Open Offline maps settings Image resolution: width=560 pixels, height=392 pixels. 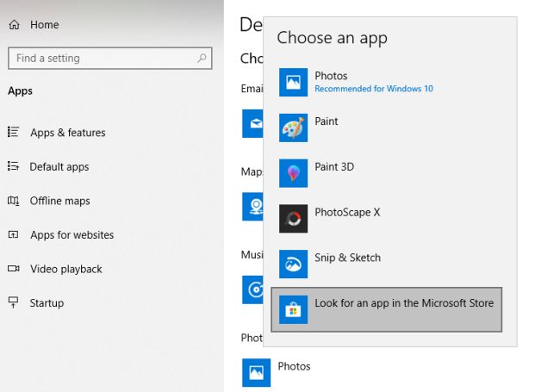tap(60, 201)
